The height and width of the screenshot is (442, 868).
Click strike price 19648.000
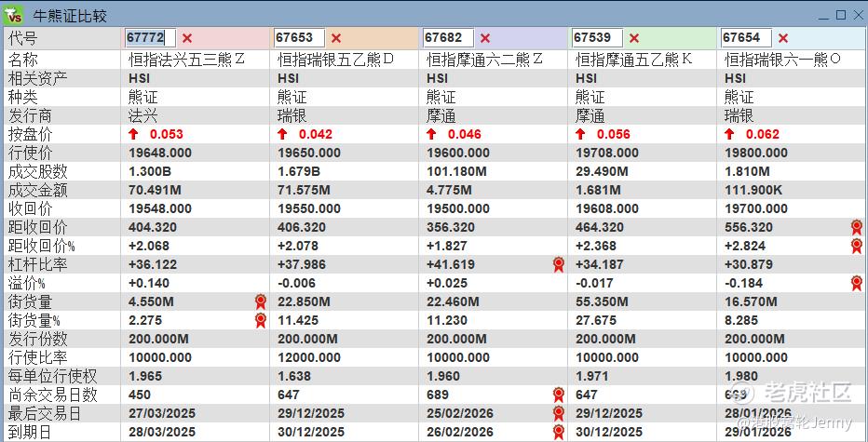coord(160,153)
